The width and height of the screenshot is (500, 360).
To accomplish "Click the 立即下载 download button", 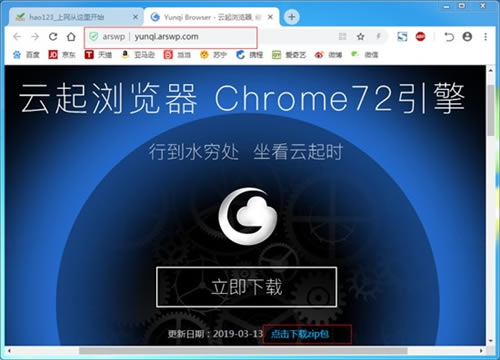I will (246, 287).
